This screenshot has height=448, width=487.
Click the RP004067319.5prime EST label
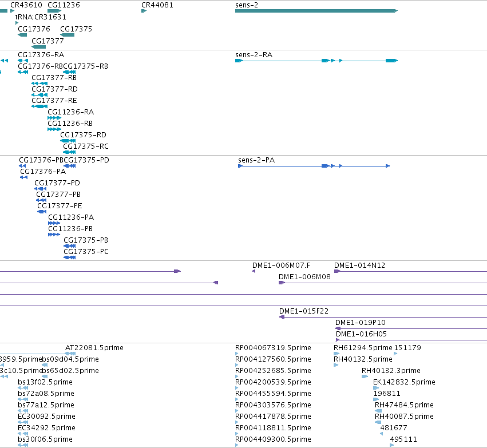274,348
